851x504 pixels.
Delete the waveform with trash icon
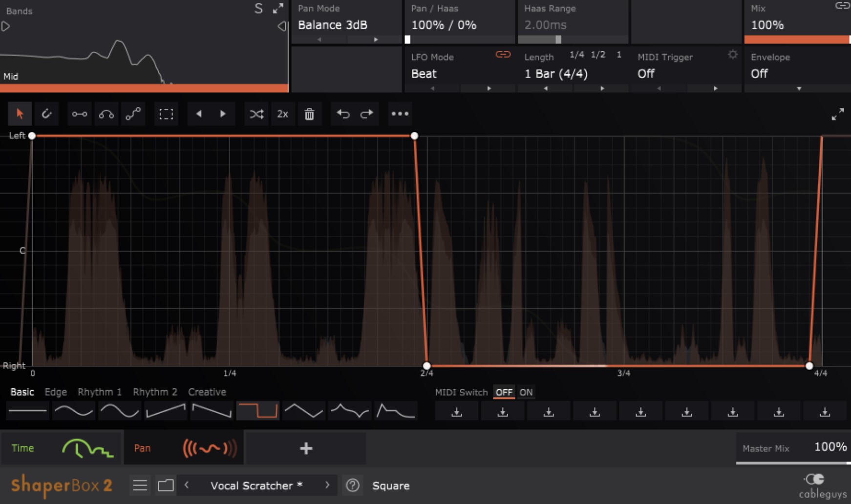pos(309,114)
